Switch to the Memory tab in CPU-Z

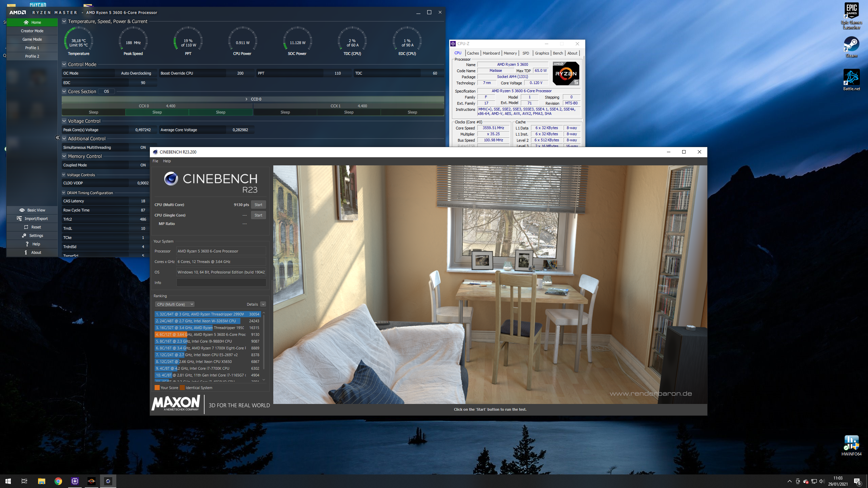[510, 53]
